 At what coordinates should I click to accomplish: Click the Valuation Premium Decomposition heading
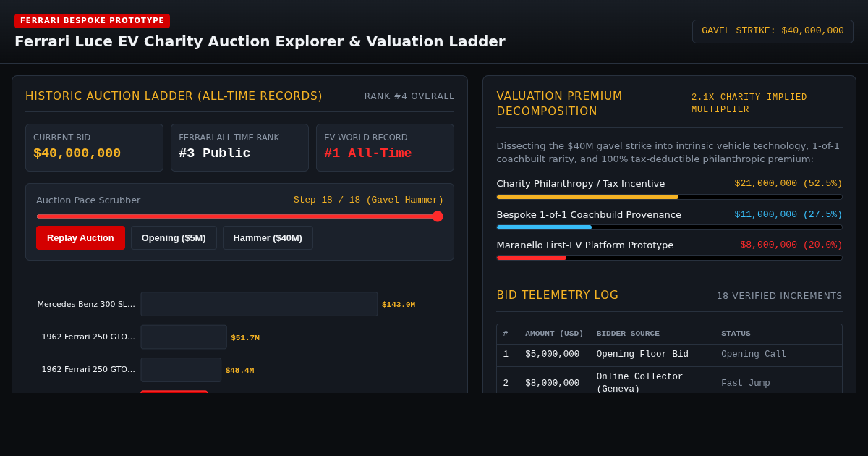[x=560, y=104]
